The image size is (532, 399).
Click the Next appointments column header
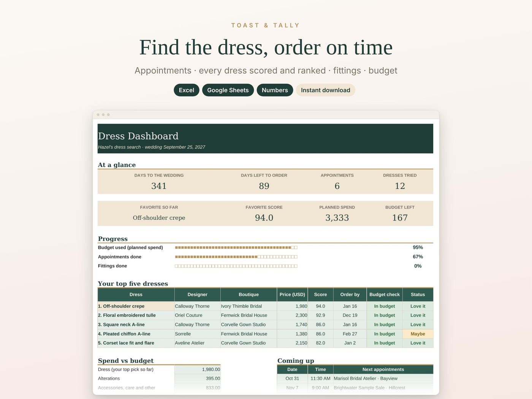pyautogui.click(x=383, y=369)
